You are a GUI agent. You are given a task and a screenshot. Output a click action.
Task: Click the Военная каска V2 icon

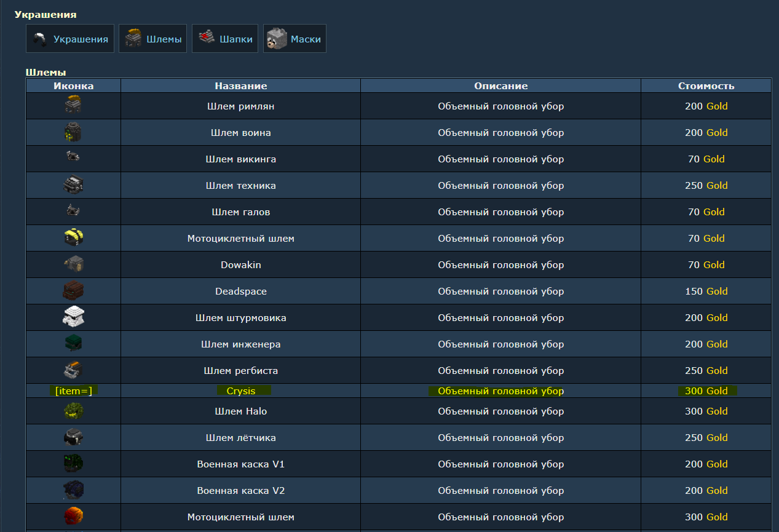[73, 490]
